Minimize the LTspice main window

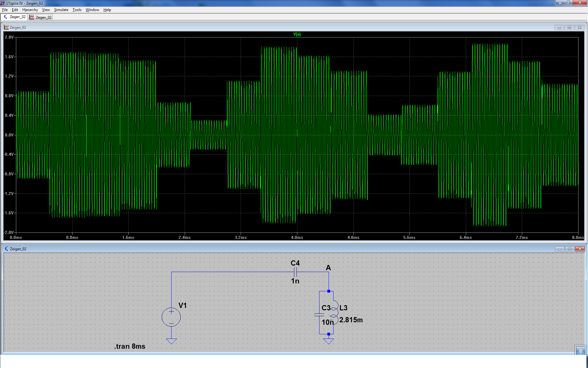click(560, 3)
